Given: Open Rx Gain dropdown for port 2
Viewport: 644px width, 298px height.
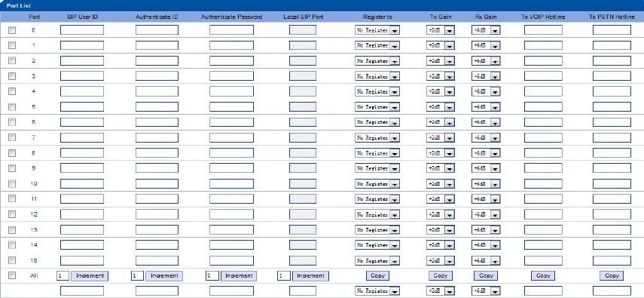Looking at the screenshot, I should click(486, 61).
